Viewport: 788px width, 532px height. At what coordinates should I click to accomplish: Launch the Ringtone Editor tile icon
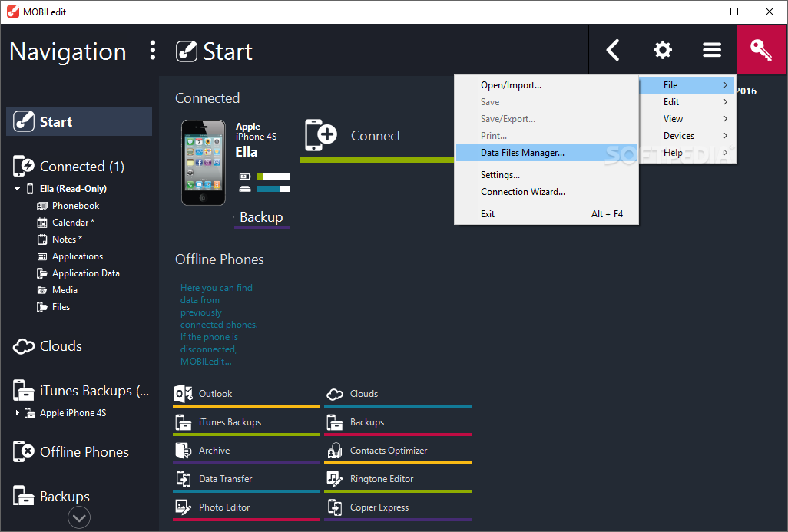tap(335, 479)
